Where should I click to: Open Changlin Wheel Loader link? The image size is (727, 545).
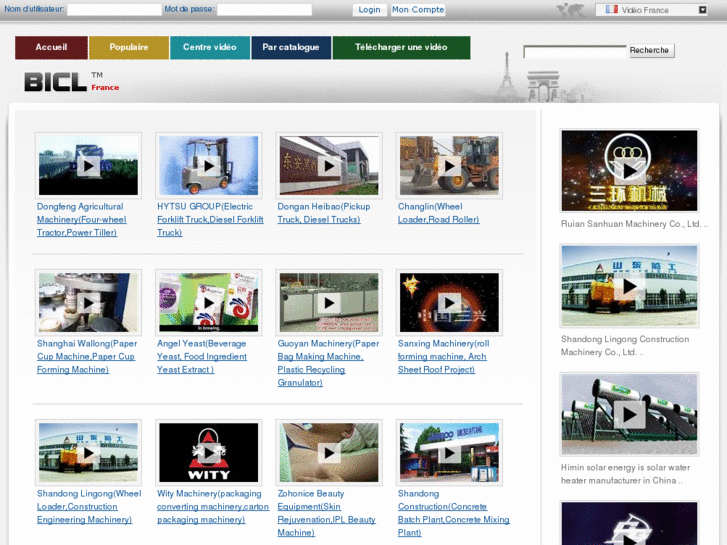[x=439, y=213]
